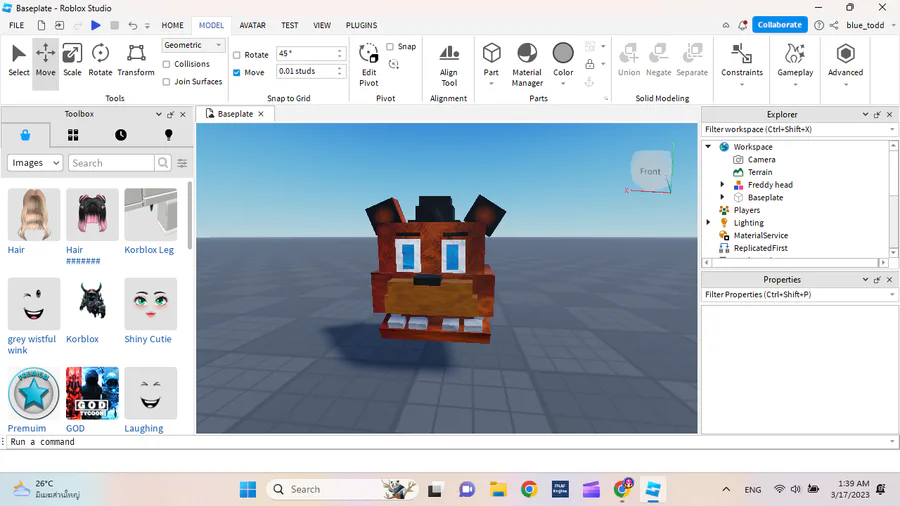Click the Run a command bar

[448, 442]
